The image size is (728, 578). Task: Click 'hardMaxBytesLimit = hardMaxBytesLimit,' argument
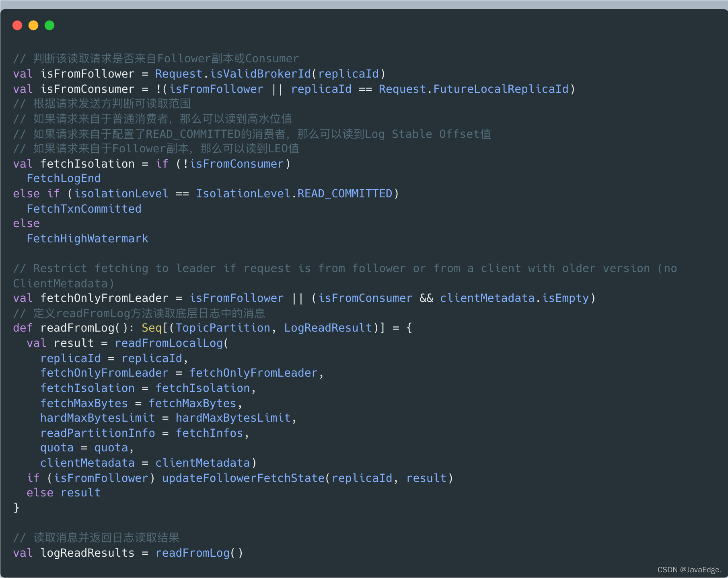[168, 418]
